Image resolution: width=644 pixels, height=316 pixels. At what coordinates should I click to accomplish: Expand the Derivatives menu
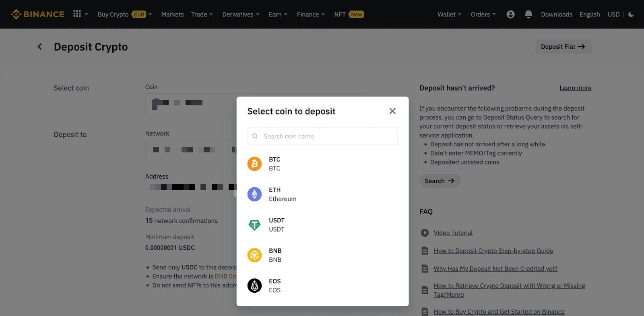(241, 14)
